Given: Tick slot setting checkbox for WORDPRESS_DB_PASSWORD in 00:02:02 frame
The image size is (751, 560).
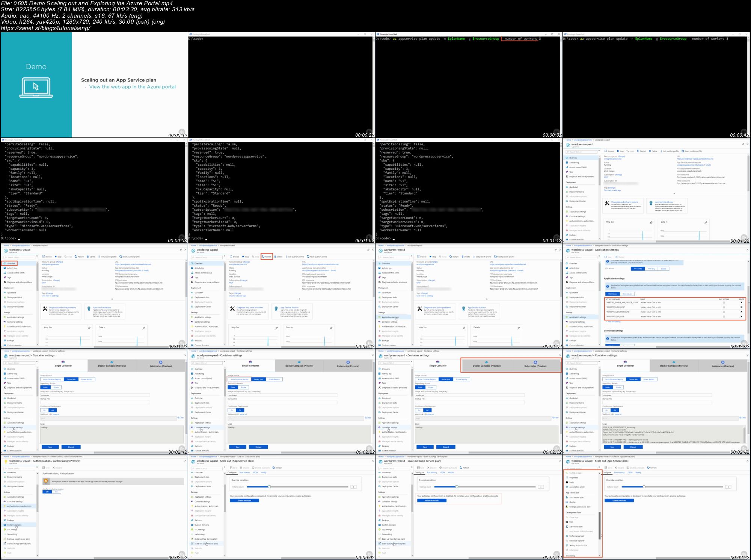Looking at the screenshot, I should pyautogui.click(x=724, y=312).
